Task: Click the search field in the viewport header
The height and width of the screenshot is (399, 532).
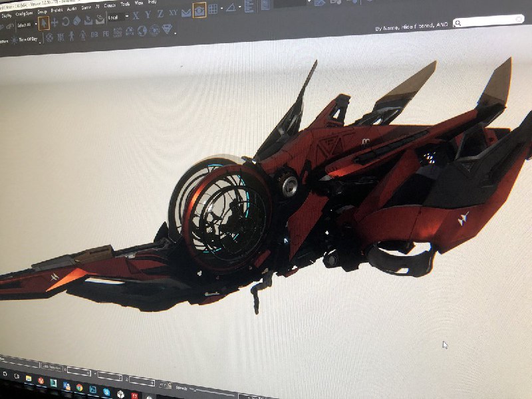Action: pos(488,21)
